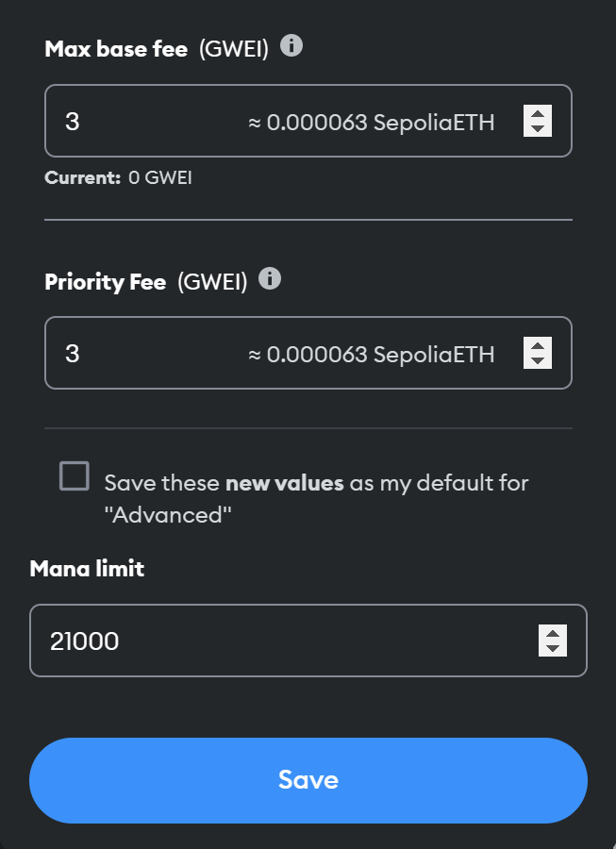Open the Max base fee info tooltip

[x=291, y=45]
